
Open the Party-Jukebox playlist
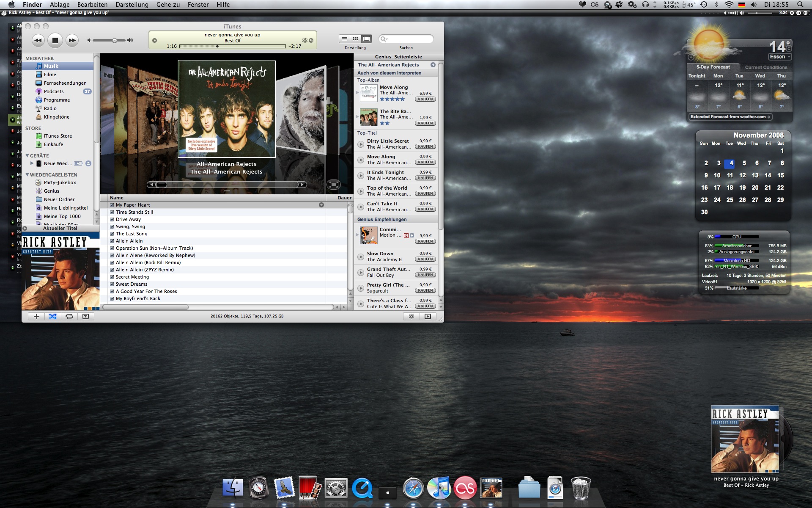click(58, 182)
